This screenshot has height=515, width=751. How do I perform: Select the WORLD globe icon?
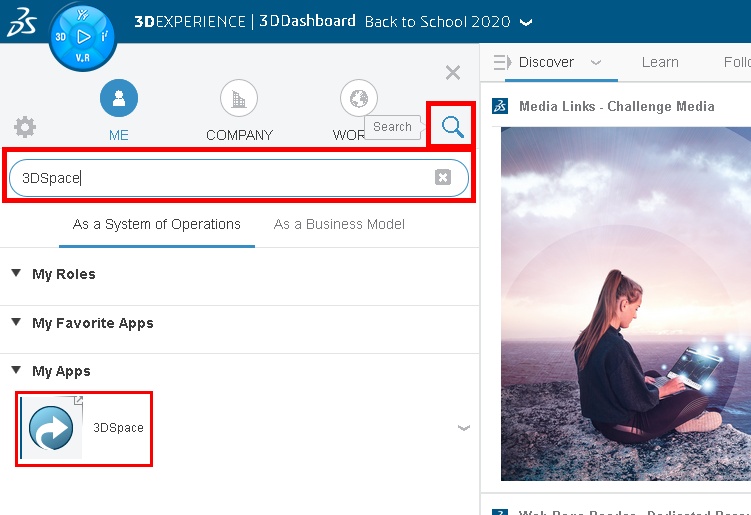click(x=359, y=98)
